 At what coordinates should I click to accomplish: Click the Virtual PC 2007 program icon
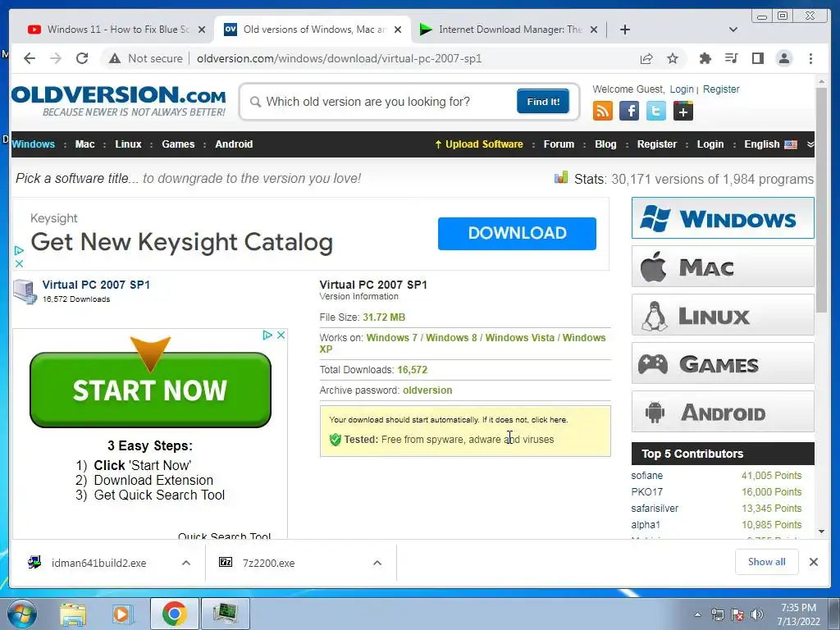25,291
